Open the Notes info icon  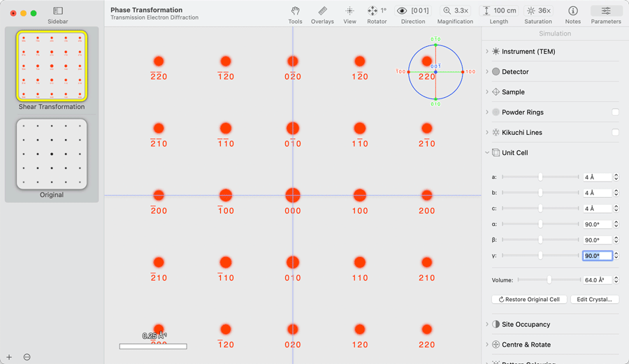click(572, 10)
